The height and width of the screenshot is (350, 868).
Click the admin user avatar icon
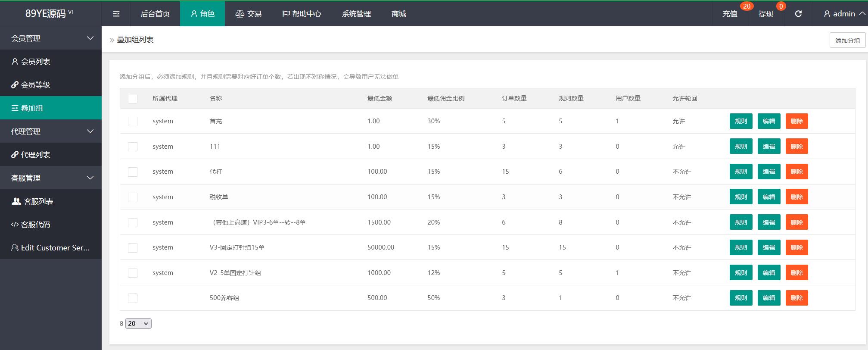click(x=827, y=14)
